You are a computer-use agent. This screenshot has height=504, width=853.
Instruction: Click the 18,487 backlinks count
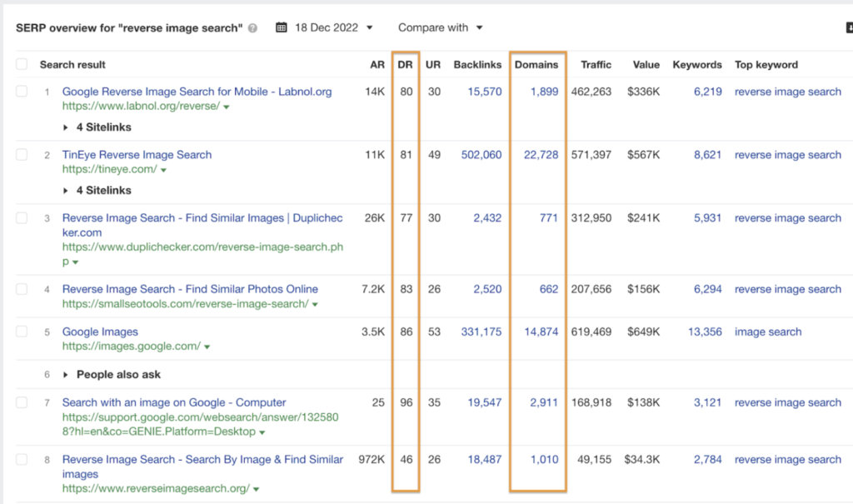tap(485, 459)
